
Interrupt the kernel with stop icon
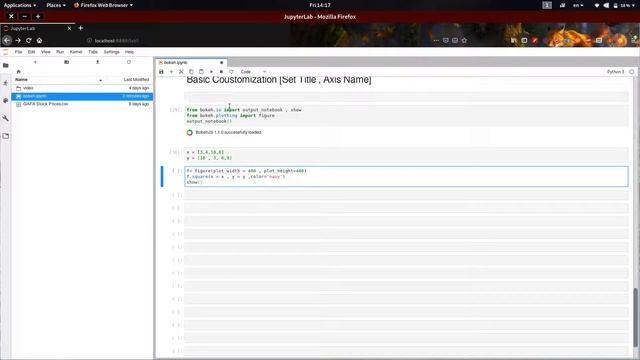pos(221,72)
